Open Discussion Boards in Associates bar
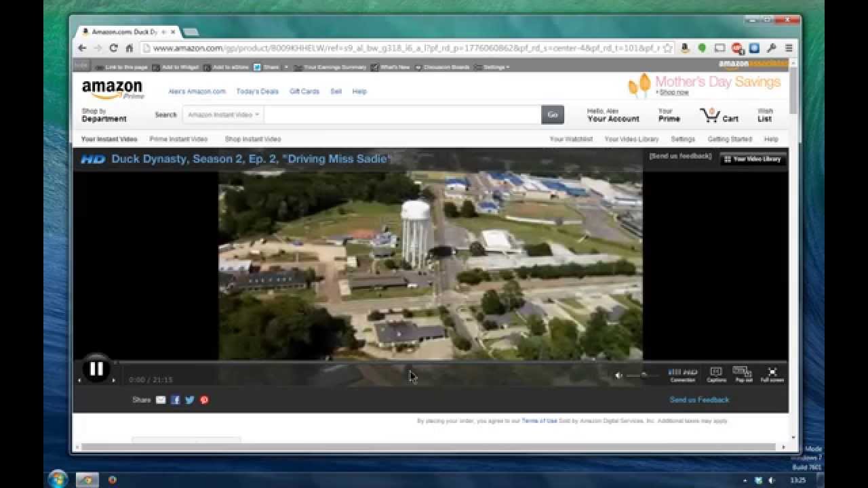 click(x=442, y=67)
